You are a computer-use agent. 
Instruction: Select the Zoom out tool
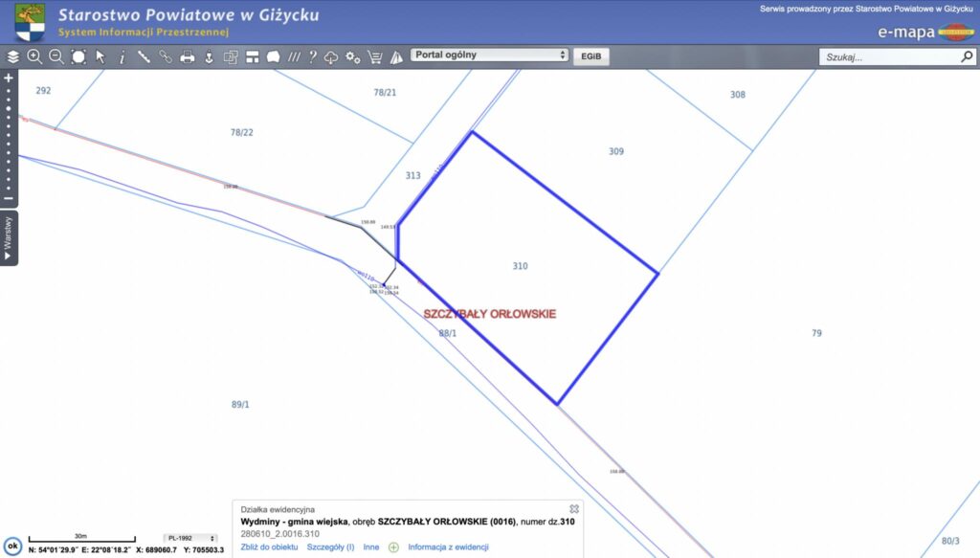[56, 56]
